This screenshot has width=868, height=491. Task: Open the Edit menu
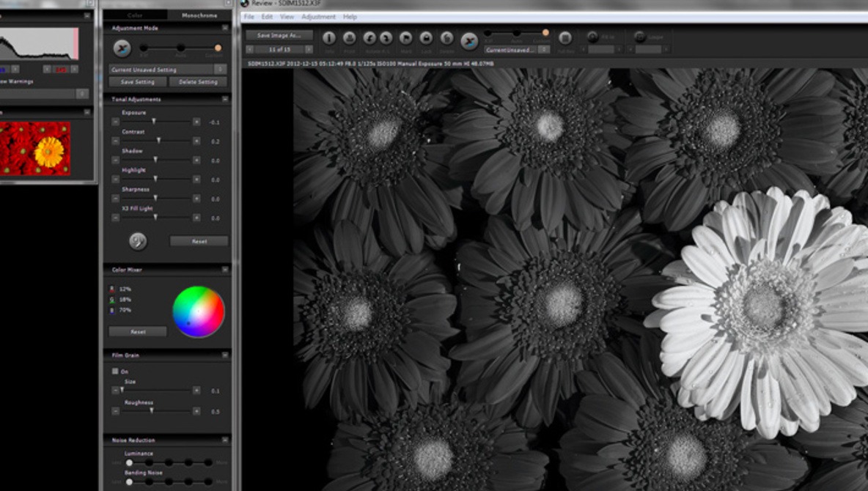(x=267, y=17)
